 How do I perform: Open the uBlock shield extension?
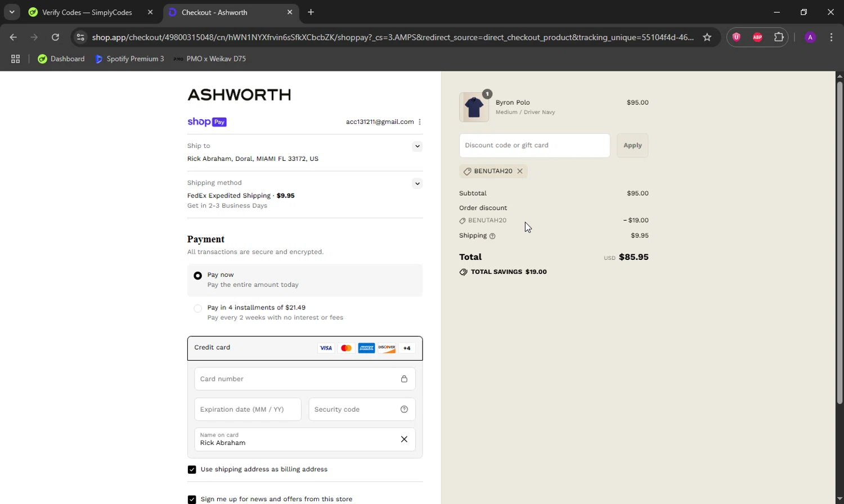coord(737,37)
